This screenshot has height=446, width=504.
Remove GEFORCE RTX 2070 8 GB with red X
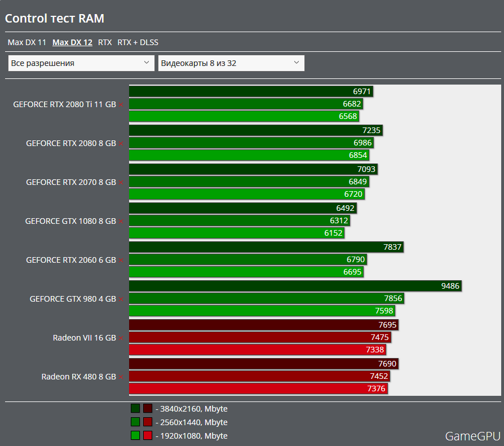point(121,182)
